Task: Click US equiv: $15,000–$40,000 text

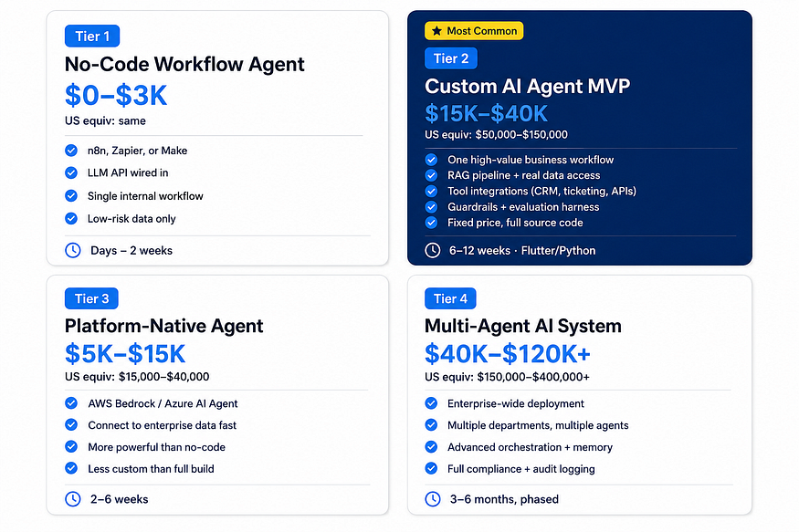Action: coord(137,377)
